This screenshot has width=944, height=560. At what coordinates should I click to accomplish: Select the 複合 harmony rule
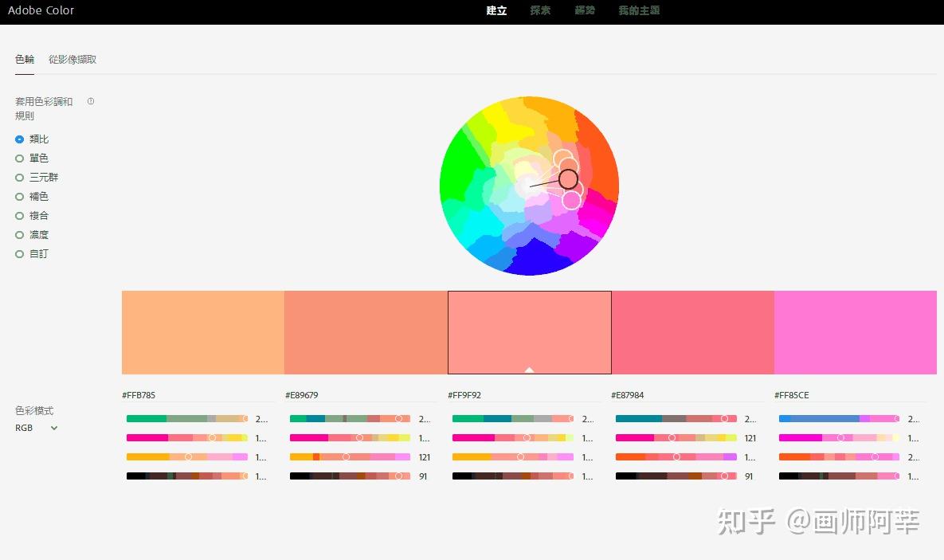point(32,216)
